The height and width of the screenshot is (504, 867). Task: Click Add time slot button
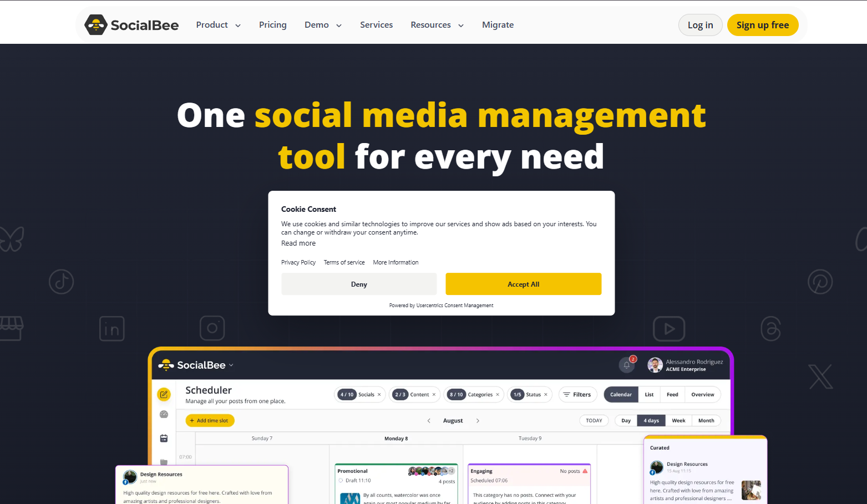coord(210,421)
